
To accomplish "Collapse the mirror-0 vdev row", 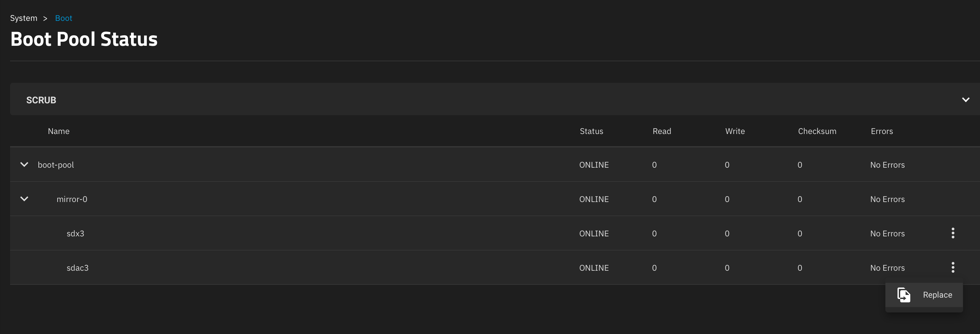I will pyautogui.click(x=24, y=199).
